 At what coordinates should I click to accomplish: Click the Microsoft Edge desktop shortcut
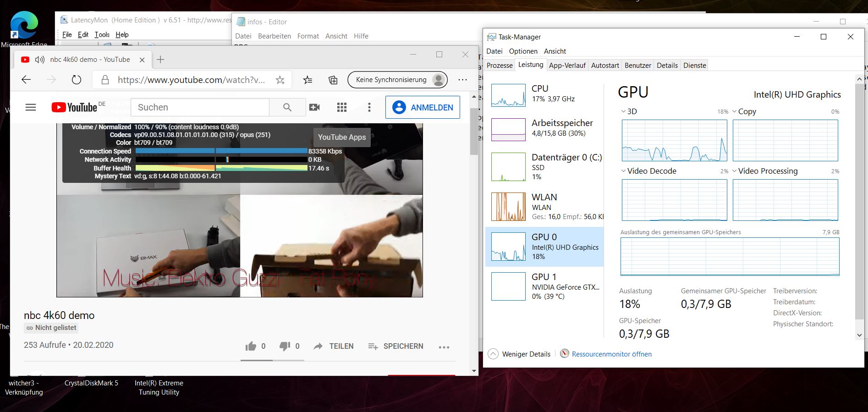(x=24, y=29)
